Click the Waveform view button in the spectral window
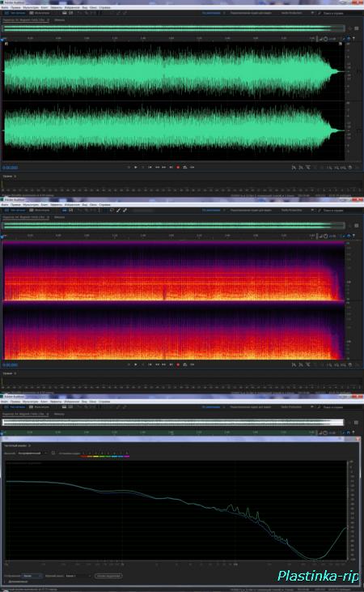The height and width of the screenshot is (592, 364). pyautogui.click(x=15, y=210)
